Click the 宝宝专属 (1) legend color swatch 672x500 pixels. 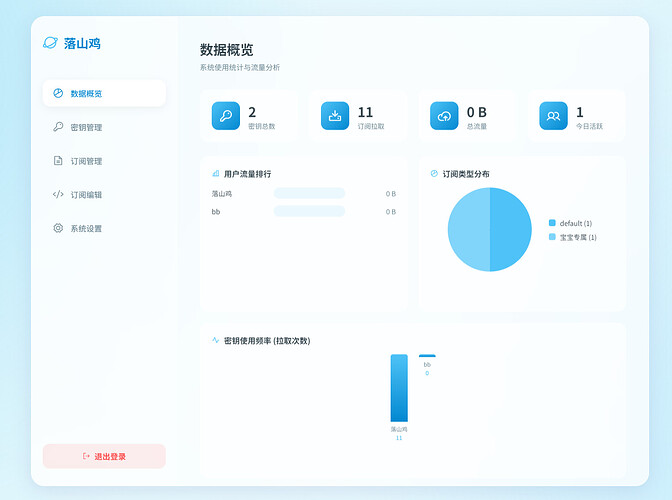[552, 237]
